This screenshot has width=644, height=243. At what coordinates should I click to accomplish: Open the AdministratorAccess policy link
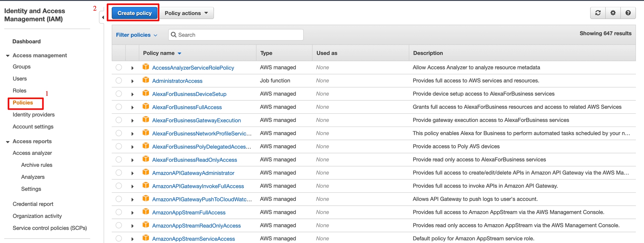pyautogui.click(x=177, y=81)
